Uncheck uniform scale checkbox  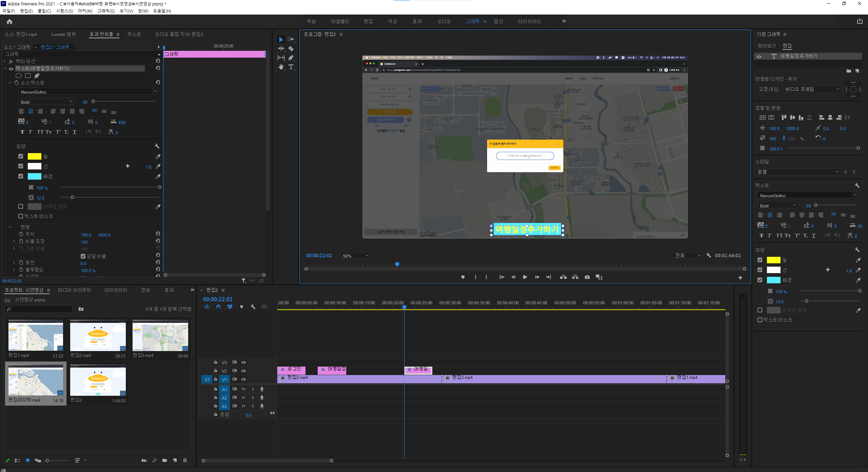tap(83, 256)
